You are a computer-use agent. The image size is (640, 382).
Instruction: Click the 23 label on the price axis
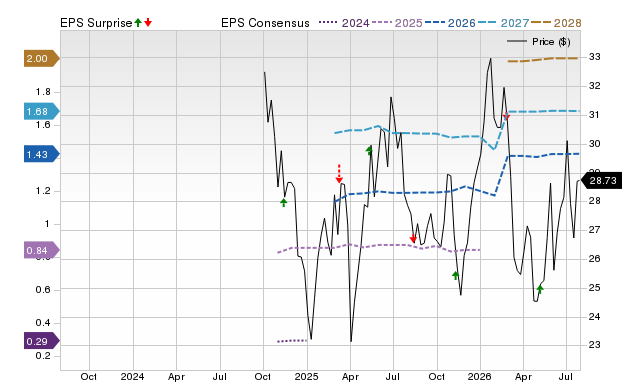click(595, 344)
